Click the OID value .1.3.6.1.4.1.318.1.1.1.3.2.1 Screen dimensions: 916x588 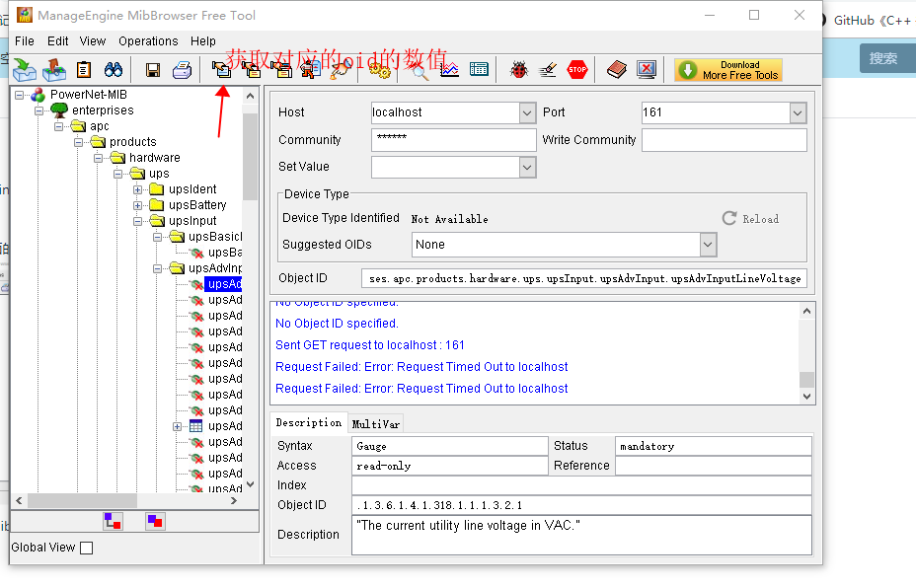(x=440, y=505)
